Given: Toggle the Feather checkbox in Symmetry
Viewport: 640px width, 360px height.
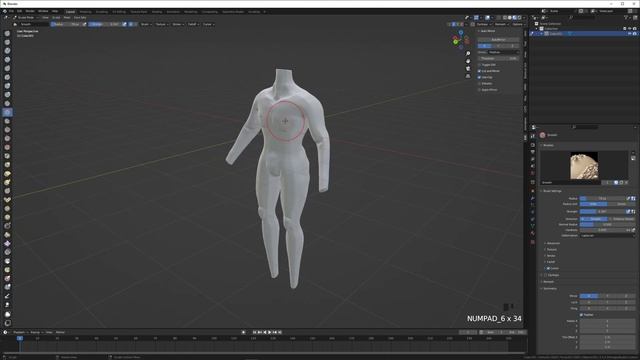Looking at the screenshot, I should point(581,315).
